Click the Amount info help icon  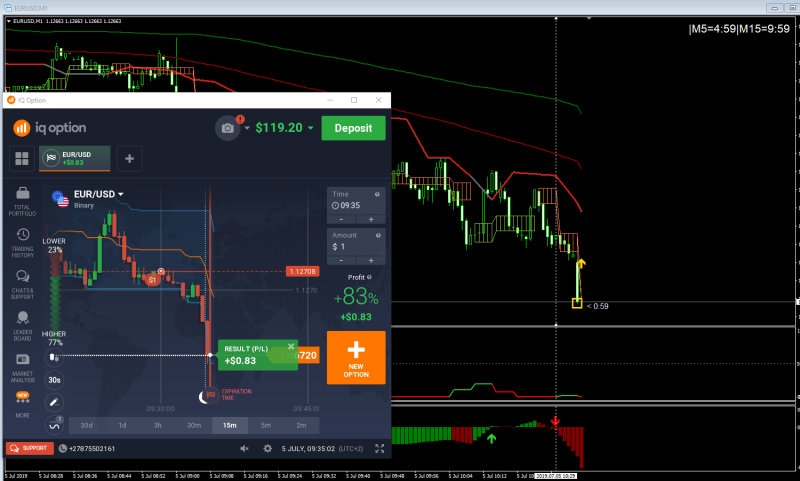pyautogui.click(x=378, y=236)
